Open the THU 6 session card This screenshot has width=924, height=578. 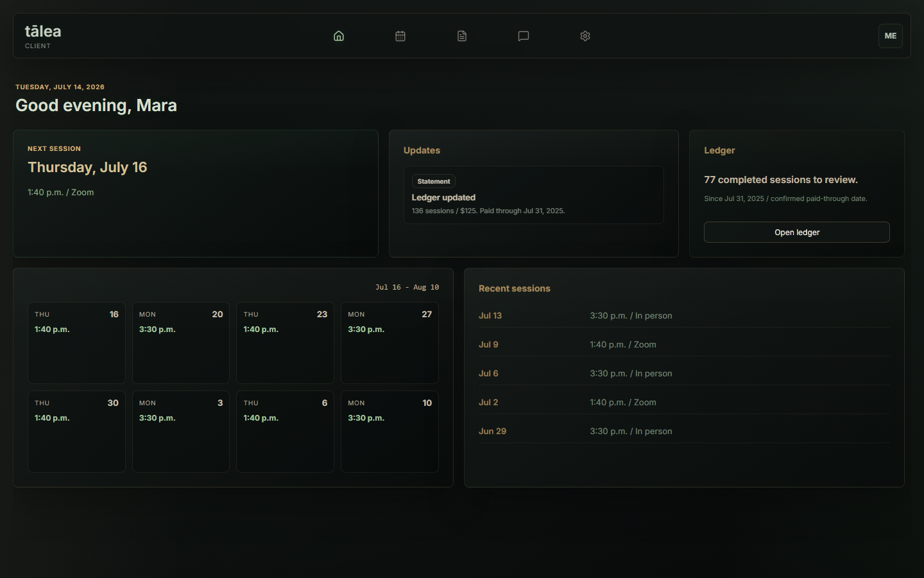[285, 432]
